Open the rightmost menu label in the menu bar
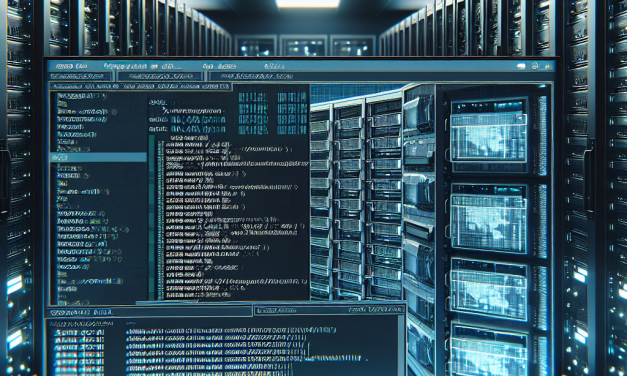This screenshot has width=627, height=376. click(x=274, y=66)
